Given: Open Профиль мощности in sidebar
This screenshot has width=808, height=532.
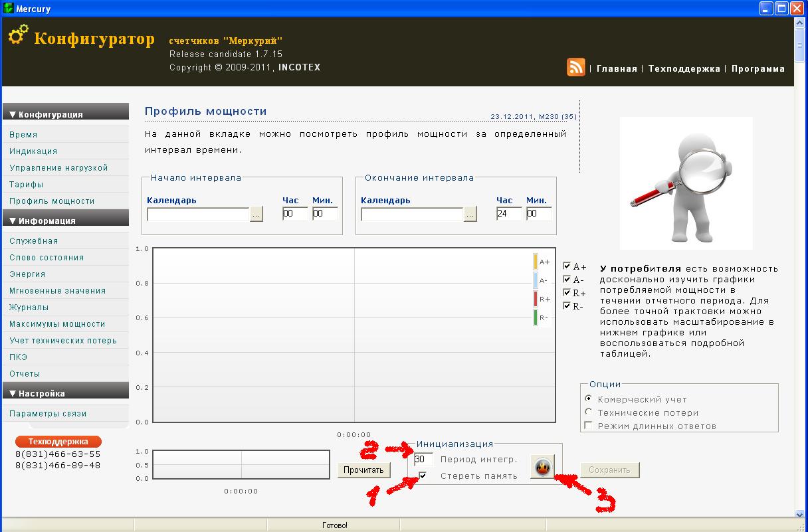Looking at the screenshot, I should 52,201.
